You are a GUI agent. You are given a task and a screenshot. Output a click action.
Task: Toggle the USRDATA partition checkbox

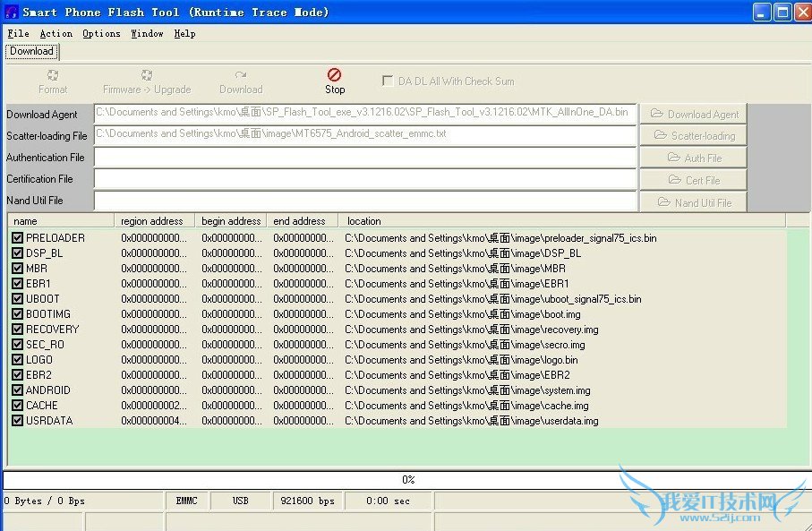tap(17, 421)
